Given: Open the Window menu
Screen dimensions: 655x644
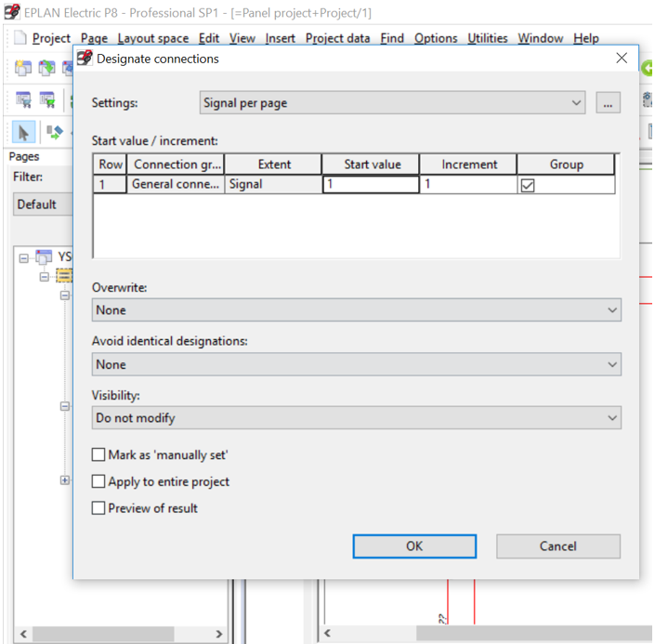Looking at the screenshot, I should (541, 38).
